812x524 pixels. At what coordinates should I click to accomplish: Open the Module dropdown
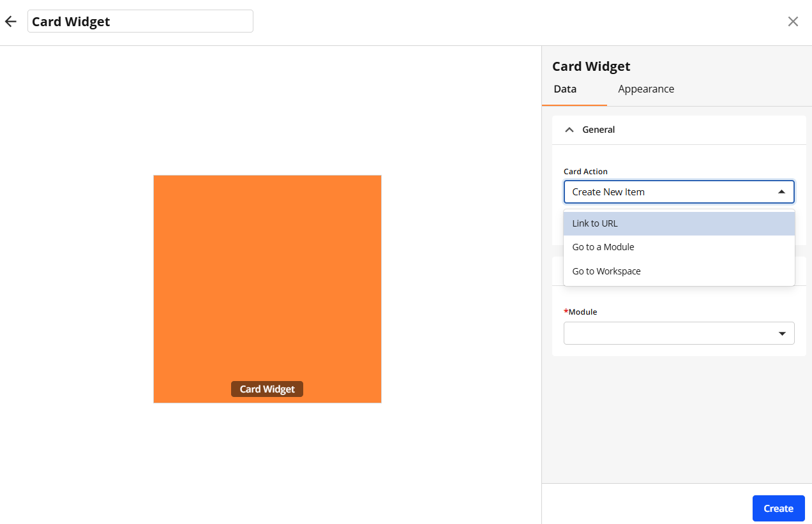click(x=679, y=333)
